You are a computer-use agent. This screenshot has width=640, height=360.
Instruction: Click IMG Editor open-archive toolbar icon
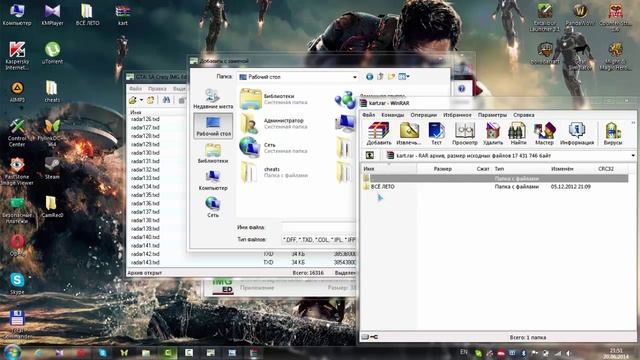133,100
